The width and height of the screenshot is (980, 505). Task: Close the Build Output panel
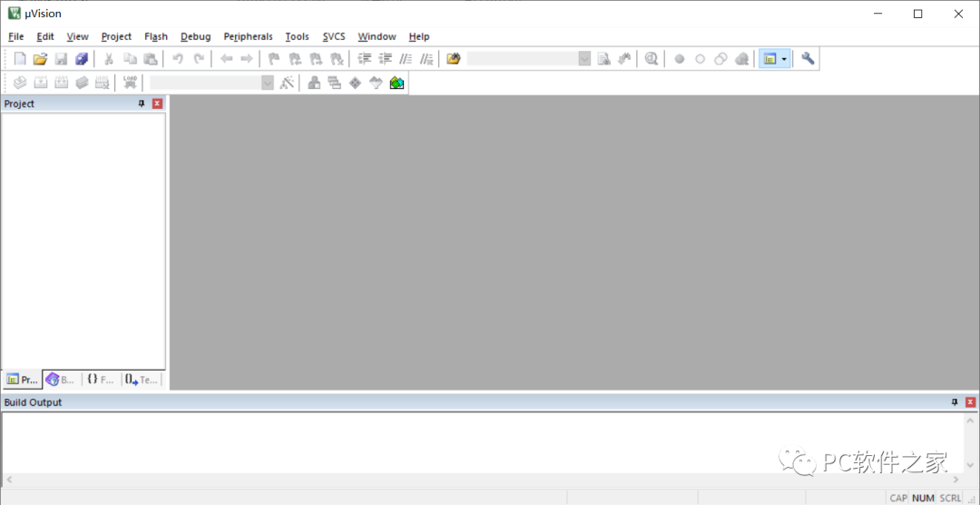971,402
